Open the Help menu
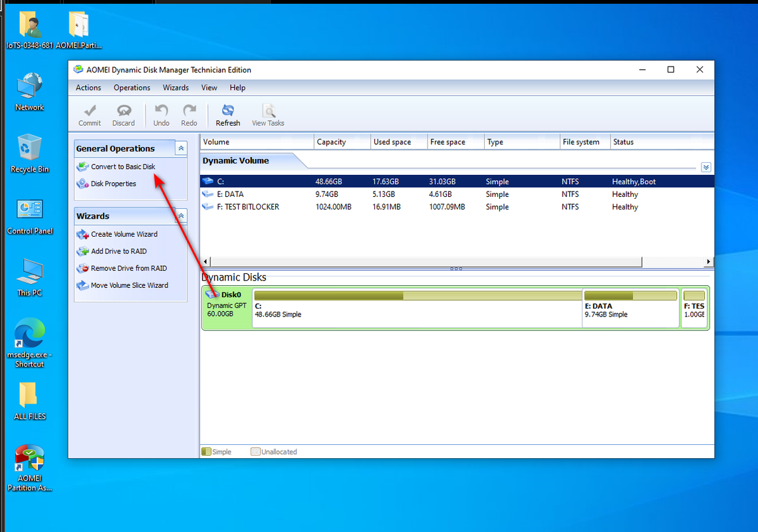 click(x=237, y=88)
